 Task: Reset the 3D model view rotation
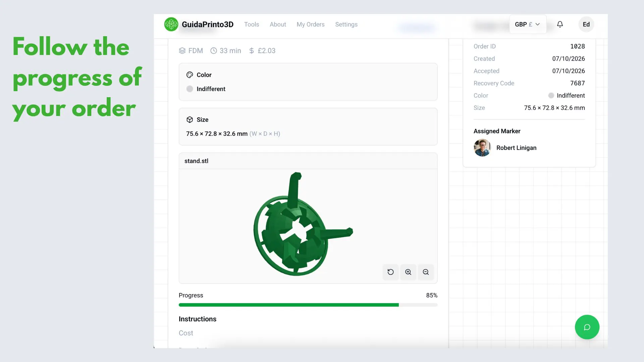point(390,272)
